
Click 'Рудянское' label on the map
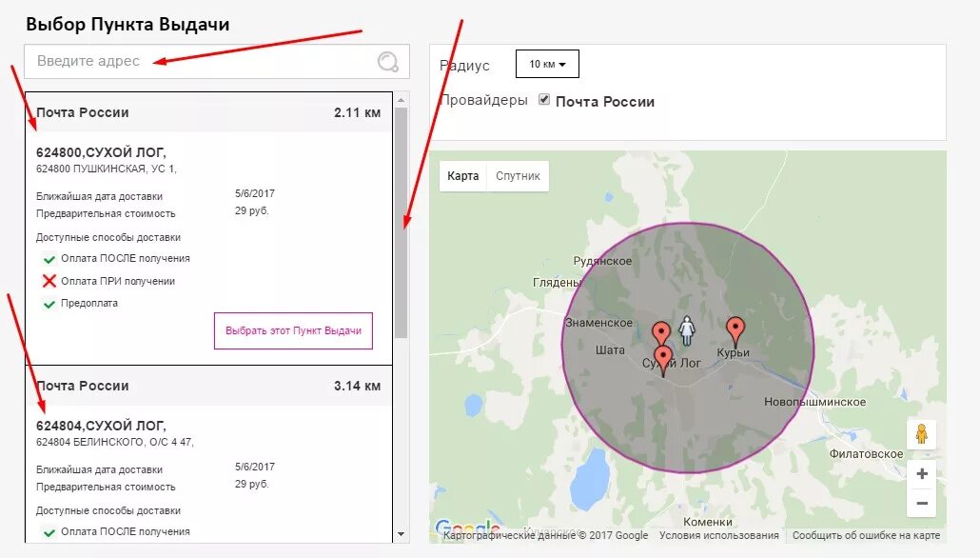click(602, 261)
